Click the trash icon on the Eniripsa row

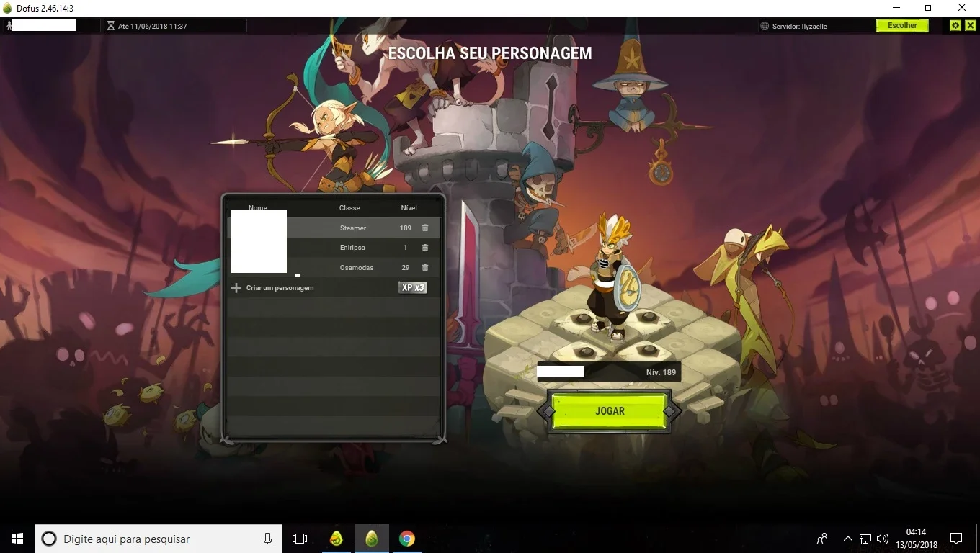(x=425, y=248)
